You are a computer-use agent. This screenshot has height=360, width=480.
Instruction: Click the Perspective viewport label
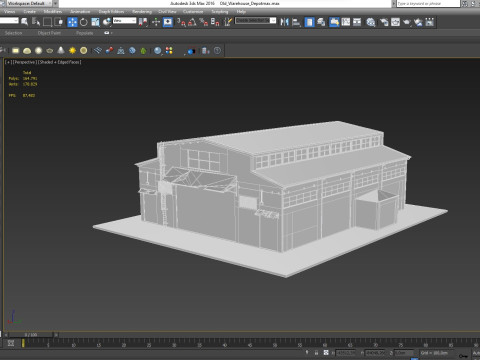click(24, 62)
